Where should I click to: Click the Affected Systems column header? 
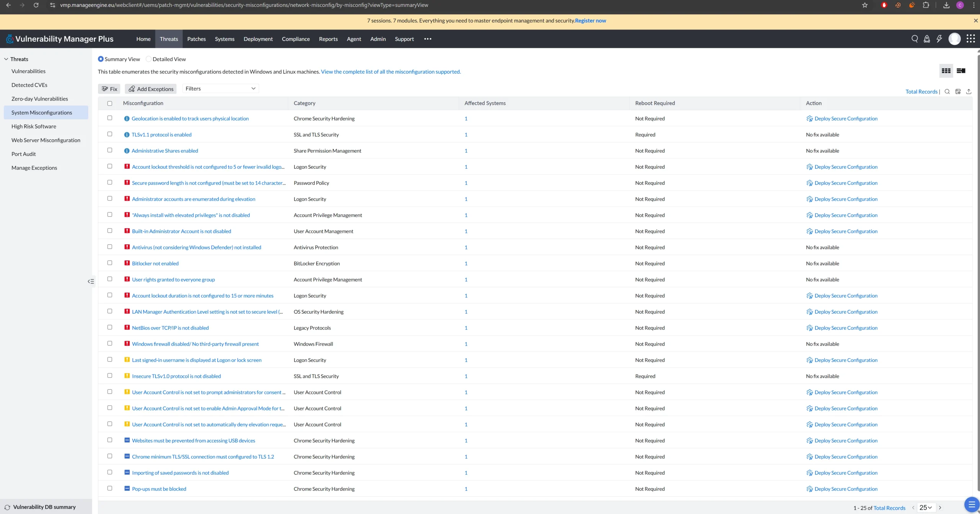pos(485,103)
